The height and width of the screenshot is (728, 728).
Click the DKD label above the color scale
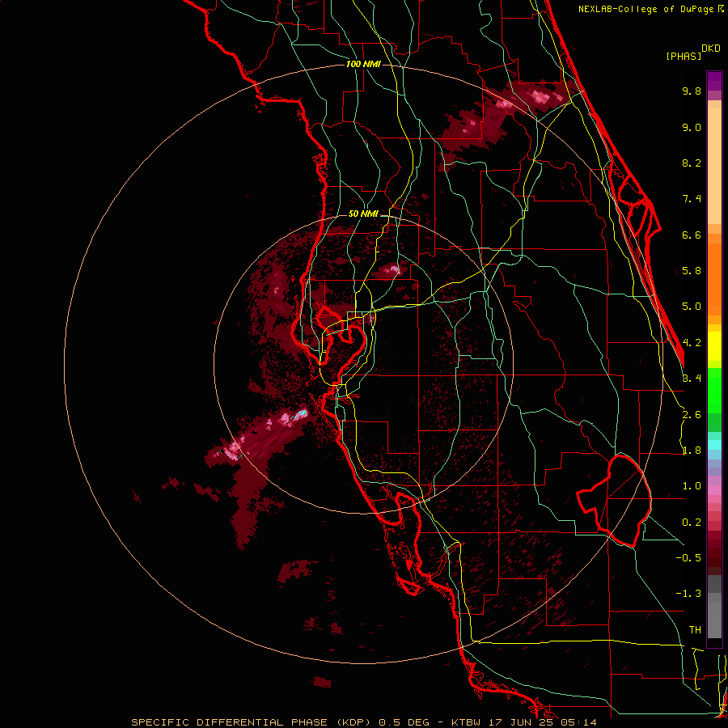point(711,49)
